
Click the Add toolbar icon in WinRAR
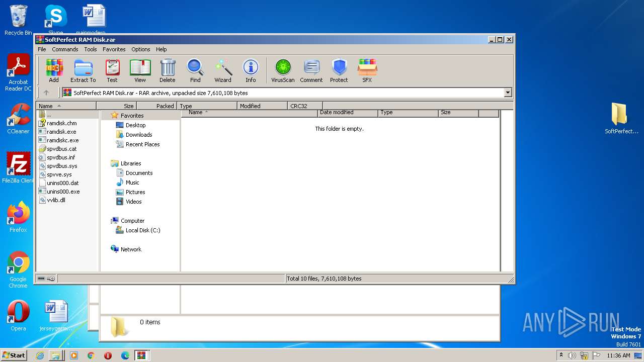pos(54,71)
